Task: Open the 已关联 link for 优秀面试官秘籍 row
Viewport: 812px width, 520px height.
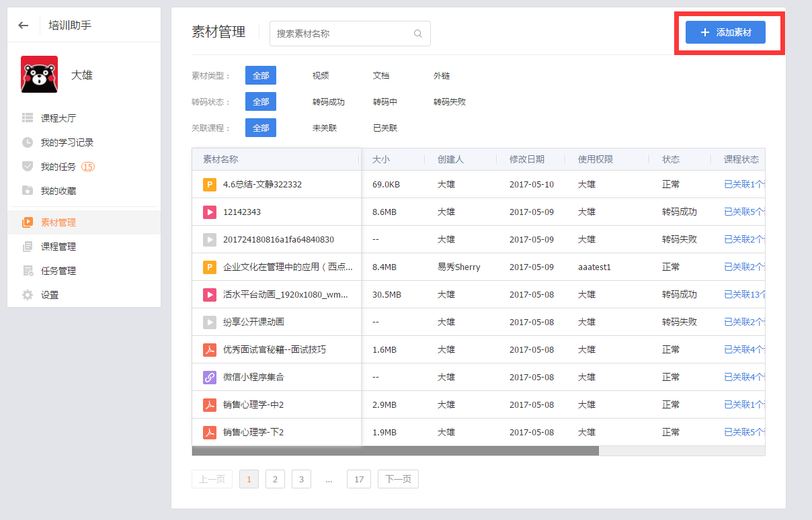Action: (x=744, y=349)
